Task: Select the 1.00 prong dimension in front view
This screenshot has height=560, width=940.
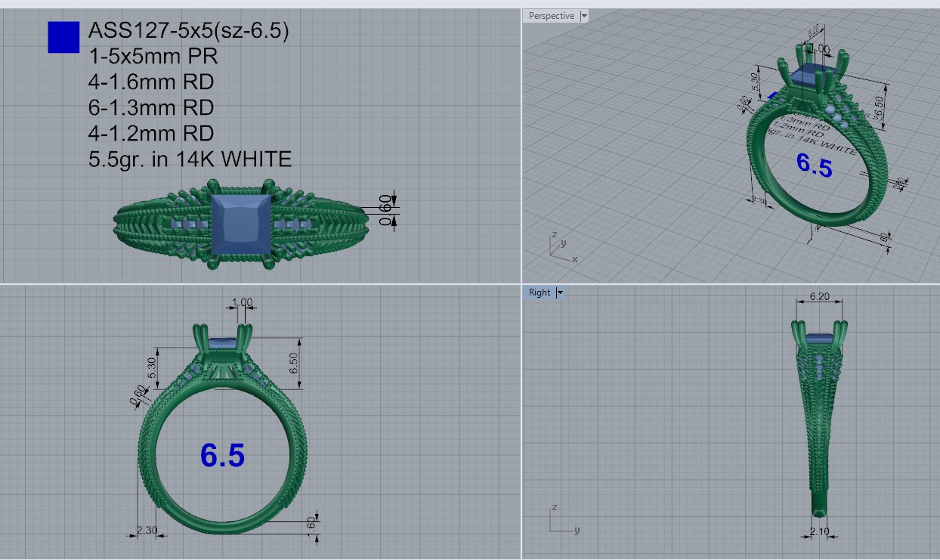Action: point(243,303)
